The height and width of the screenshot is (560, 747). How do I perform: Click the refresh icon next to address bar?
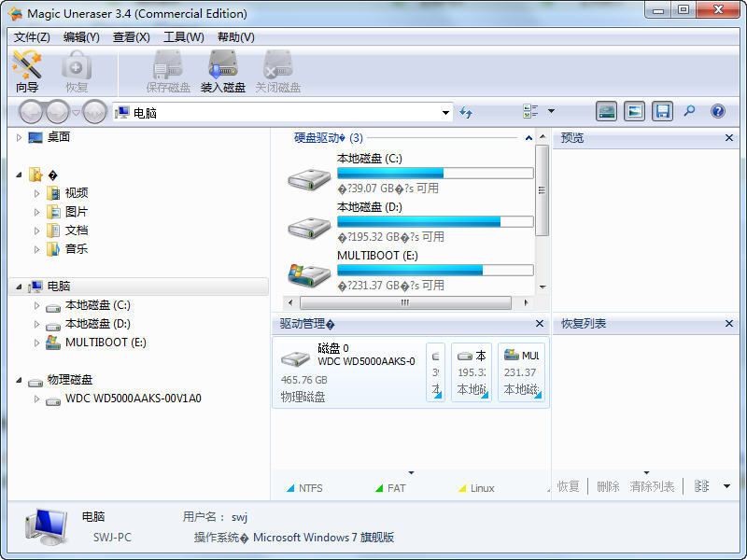coord(465,111)
